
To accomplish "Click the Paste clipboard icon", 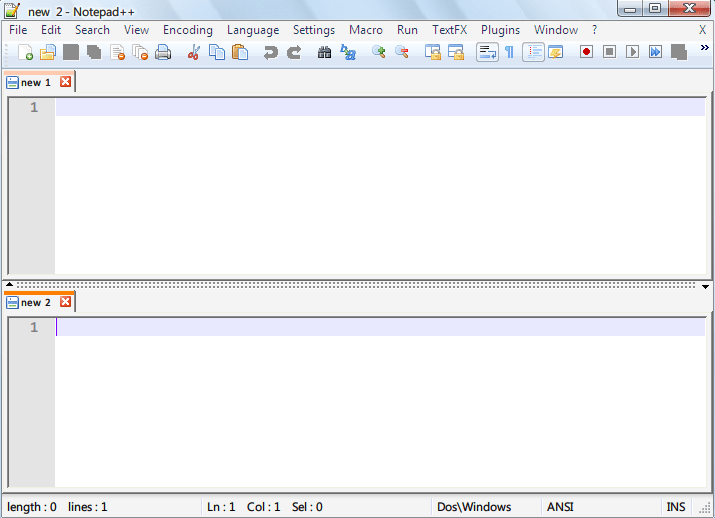I will click(x=239, y=52).
